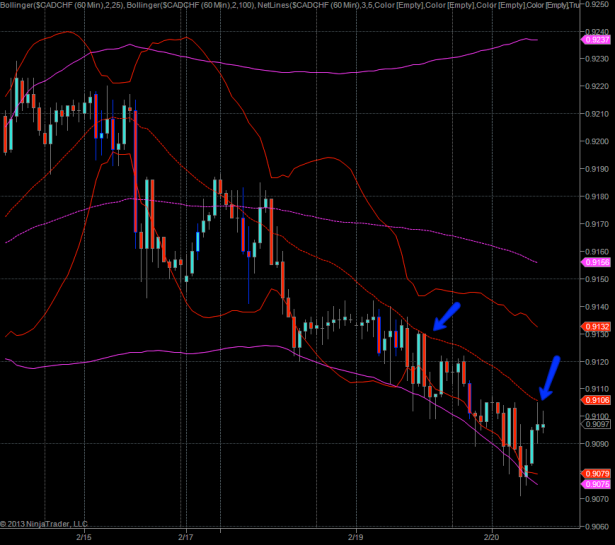Click the red 0.9079 price marker
This screenshot has height=545, width=615.
click(x=596, y=473)
